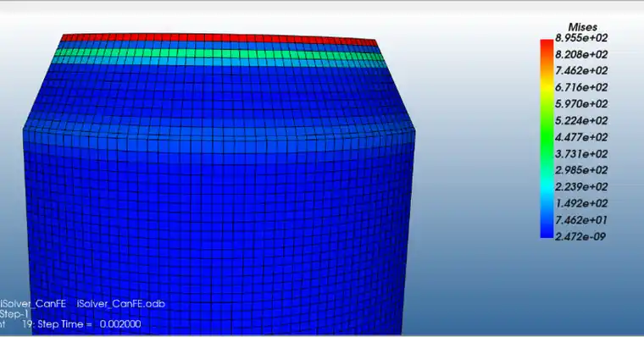Image resolution: width=644 pixels, height=337 pixels.
Task: Click the 'Mises' legend title
Action: point(582,27)
